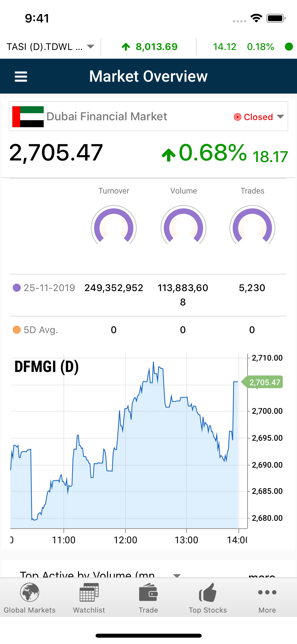This screenshot has width=297, height=644.
Task: Tap the DFMGI (D) chart title
Action: pos(47,367)
